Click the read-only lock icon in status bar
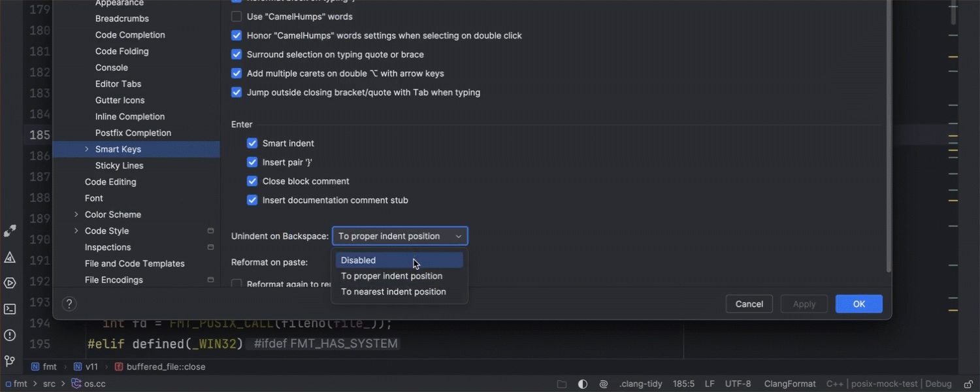 click(966, 384)
